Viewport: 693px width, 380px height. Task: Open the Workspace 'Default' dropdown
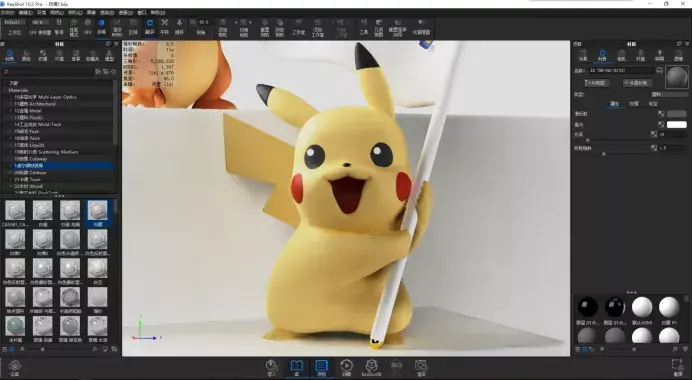tap(14, 22)
